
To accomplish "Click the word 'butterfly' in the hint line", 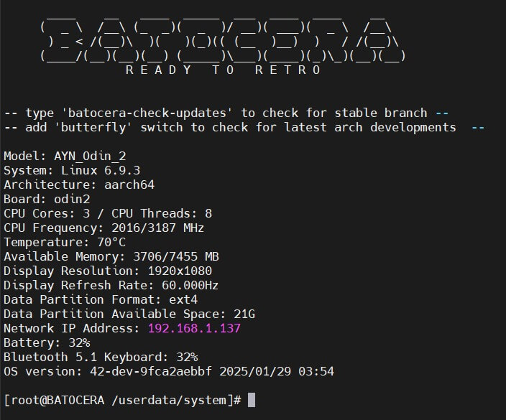I will (x=93, y=128).
